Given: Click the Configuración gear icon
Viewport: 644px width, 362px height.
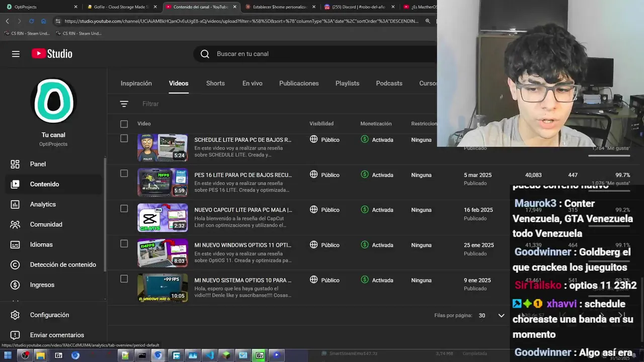Looking at the screenshot, I should [15, 315].
